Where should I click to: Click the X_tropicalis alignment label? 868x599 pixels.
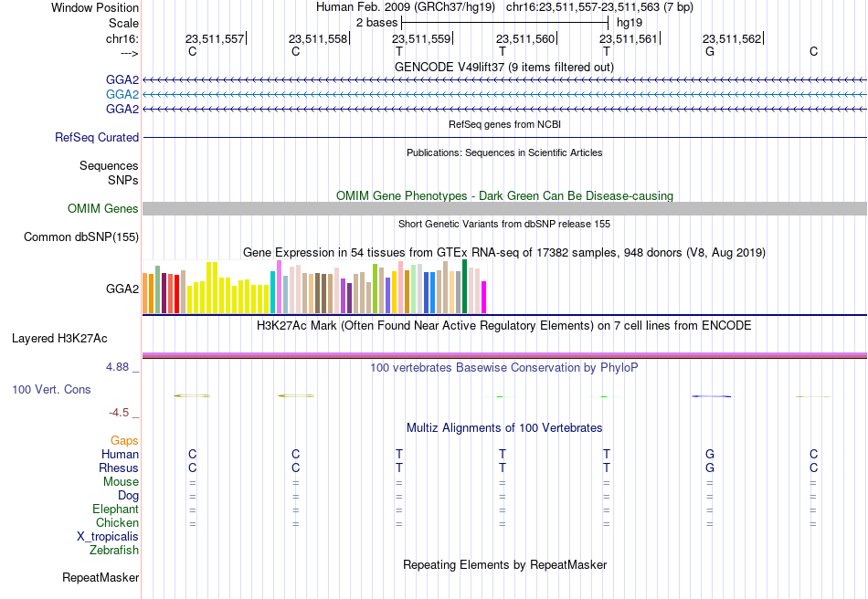pos(108,537)
